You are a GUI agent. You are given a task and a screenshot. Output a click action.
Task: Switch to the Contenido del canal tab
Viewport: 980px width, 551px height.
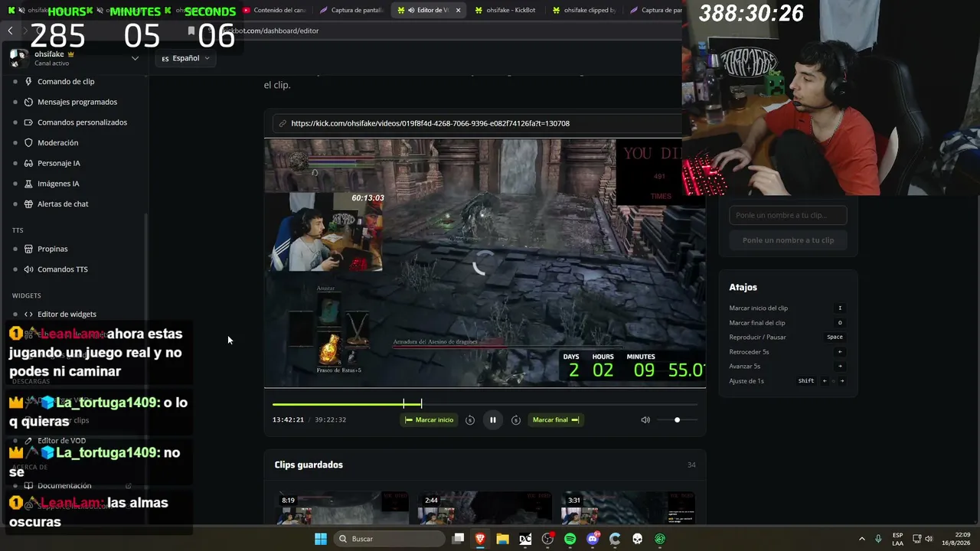(274, 10)
